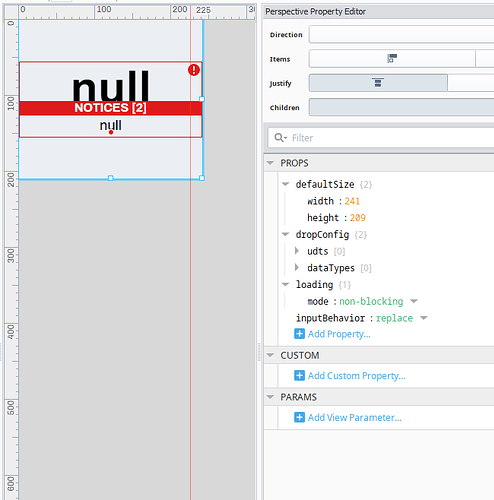Click the Add View Parameter link
Image resolution: width=494 pixels, height=500 pixels.
(355, 417)
